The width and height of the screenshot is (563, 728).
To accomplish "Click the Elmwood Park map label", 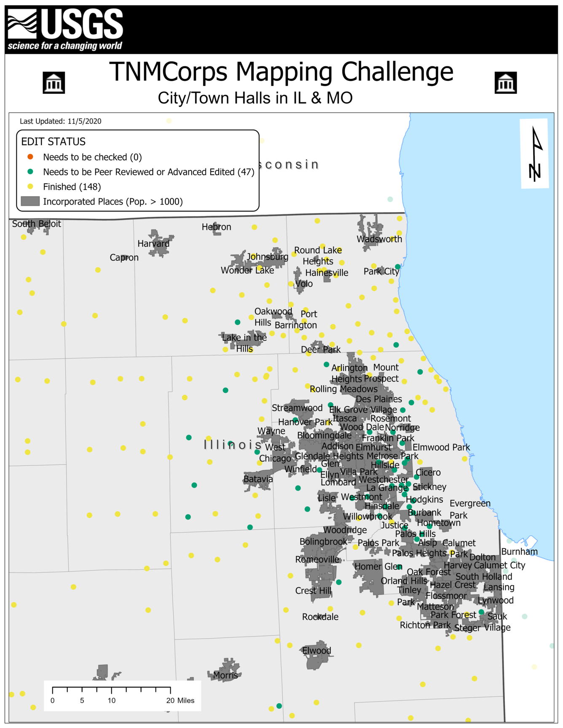I will [441, 448].
